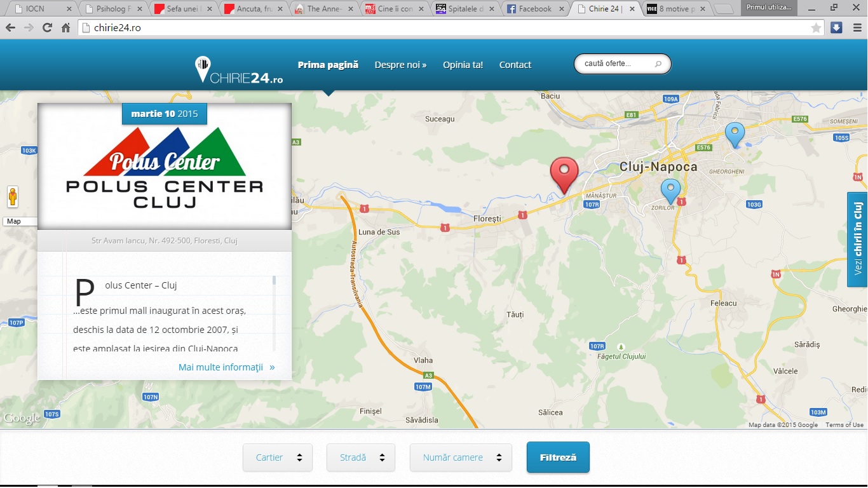Image resolution: width=868 pixels, height=488 pixels.
Task: Open the blue download extension icon
Action: coord(836,27)
